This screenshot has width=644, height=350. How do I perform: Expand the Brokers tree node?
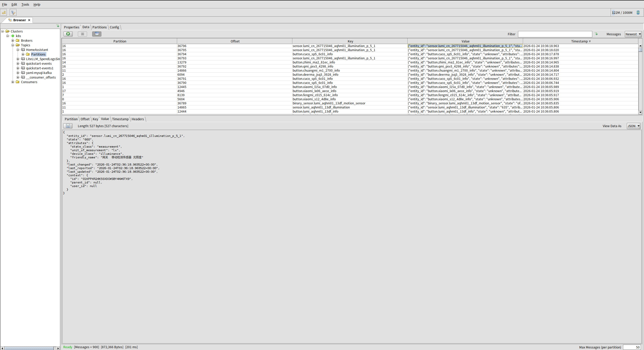point(13,40)
